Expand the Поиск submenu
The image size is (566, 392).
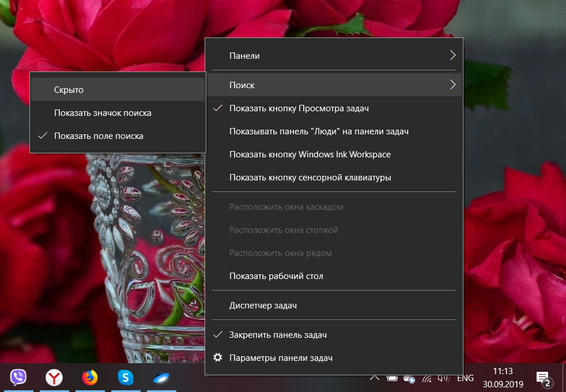(x=334, y=85)
